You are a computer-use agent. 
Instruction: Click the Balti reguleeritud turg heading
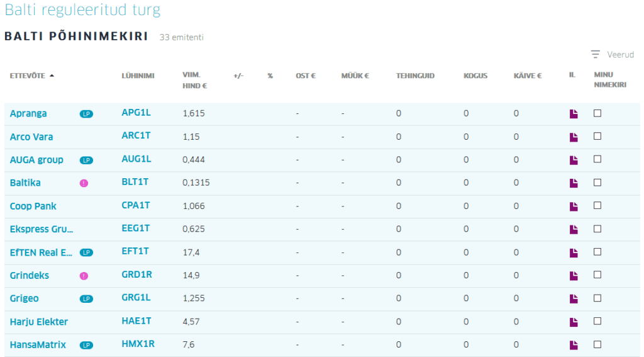click(x=82, y=10)
